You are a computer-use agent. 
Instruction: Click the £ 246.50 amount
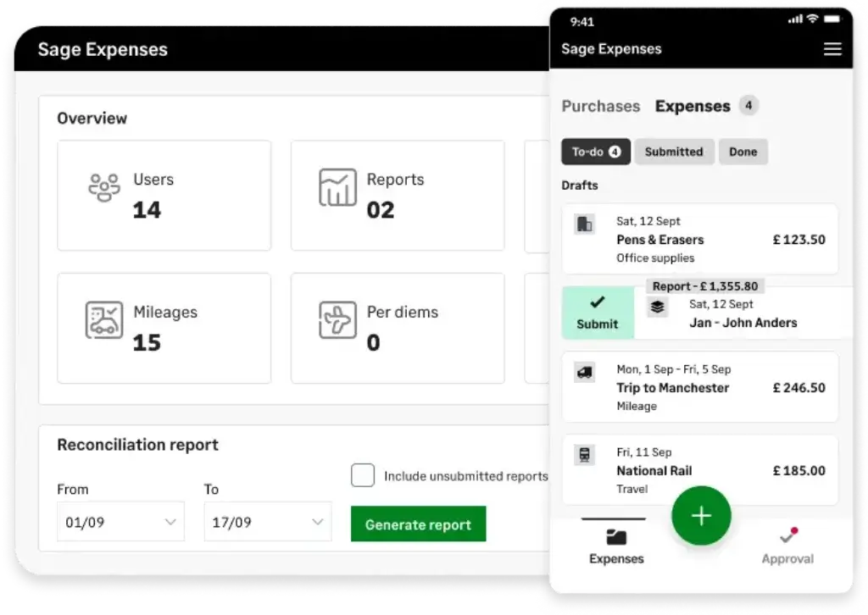(798, 388)
